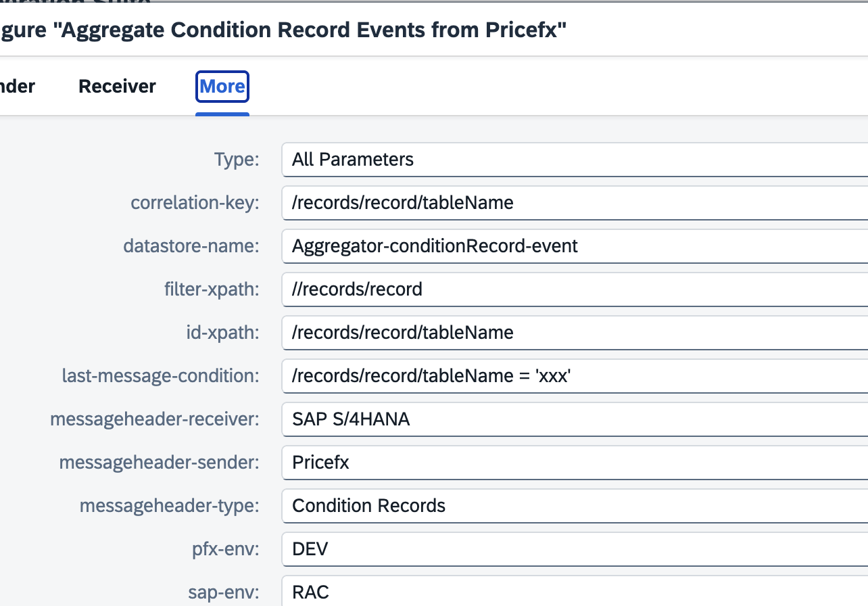Screen dimensions: 868x606
Task: Select the More tab
Action: pyautogui.click(x=222, y=87)
